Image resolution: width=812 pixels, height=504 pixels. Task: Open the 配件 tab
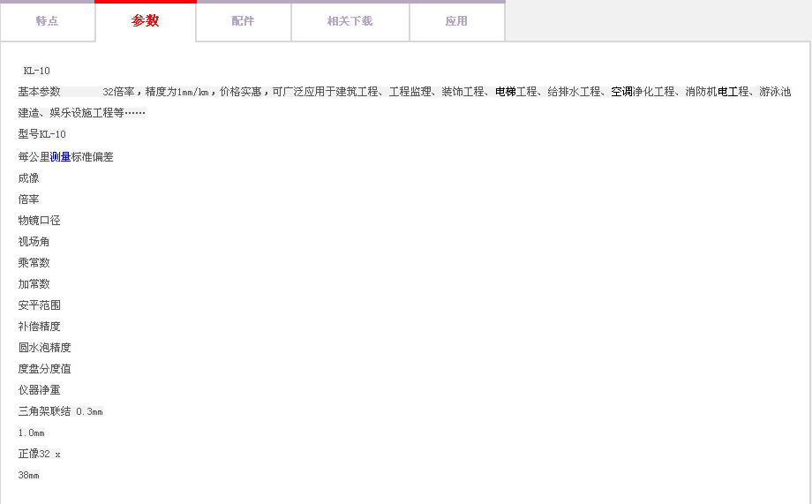243,21
